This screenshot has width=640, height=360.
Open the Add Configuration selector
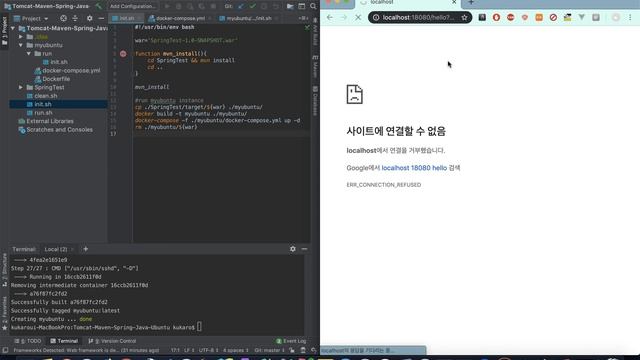pos(133,6)
